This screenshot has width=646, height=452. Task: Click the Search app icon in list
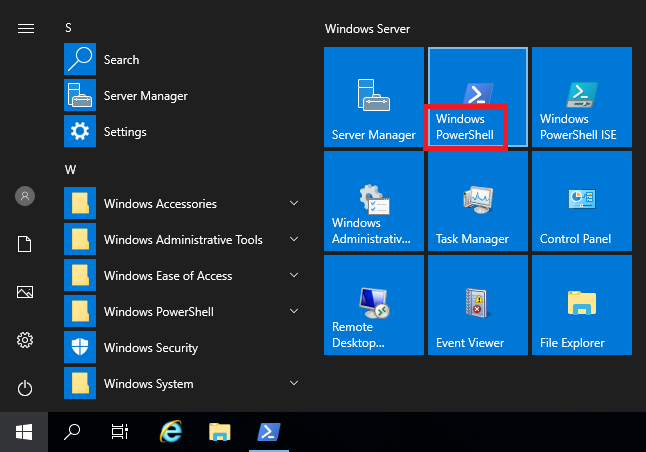point(80,59)
